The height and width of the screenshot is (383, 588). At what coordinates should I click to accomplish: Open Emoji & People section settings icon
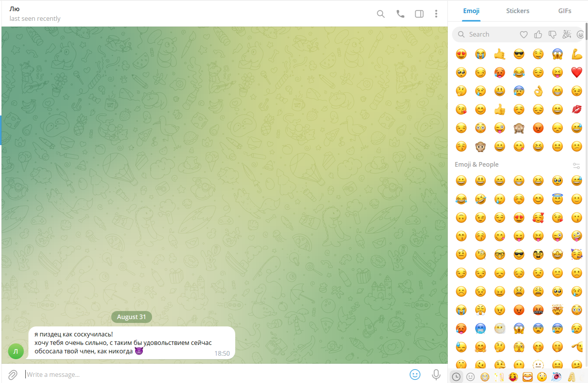(576, 166)
